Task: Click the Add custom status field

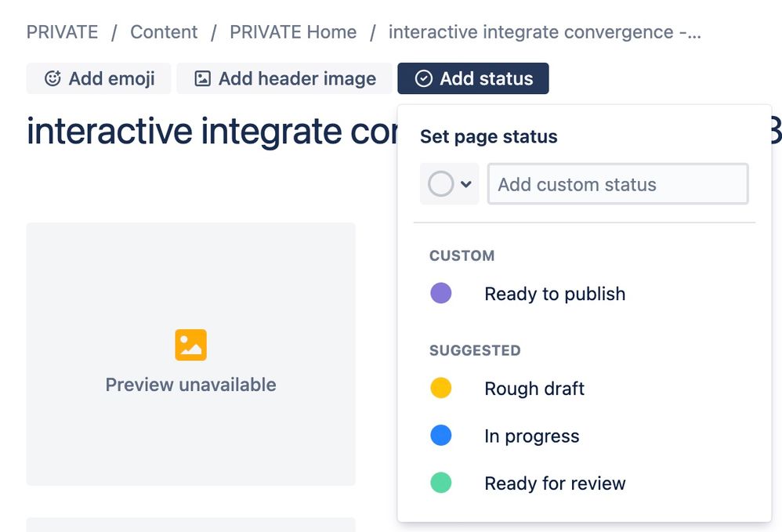Action: tap(617, 184)
